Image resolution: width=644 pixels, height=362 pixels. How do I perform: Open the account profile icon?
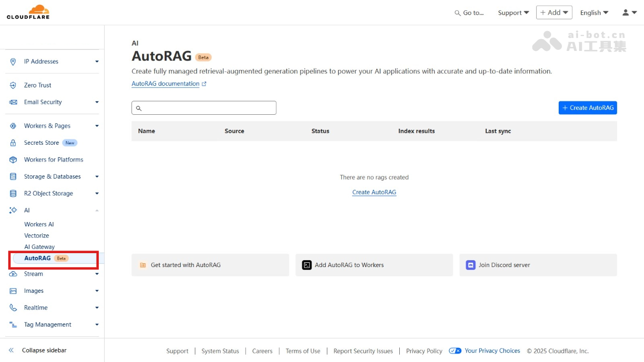[626, 12]
